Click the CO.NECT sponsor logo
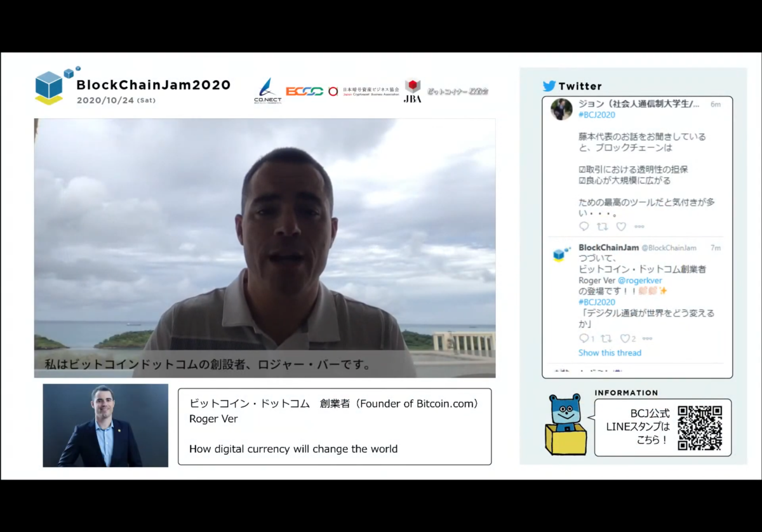This screenshot has width=762, height=532. click(267, 91)
